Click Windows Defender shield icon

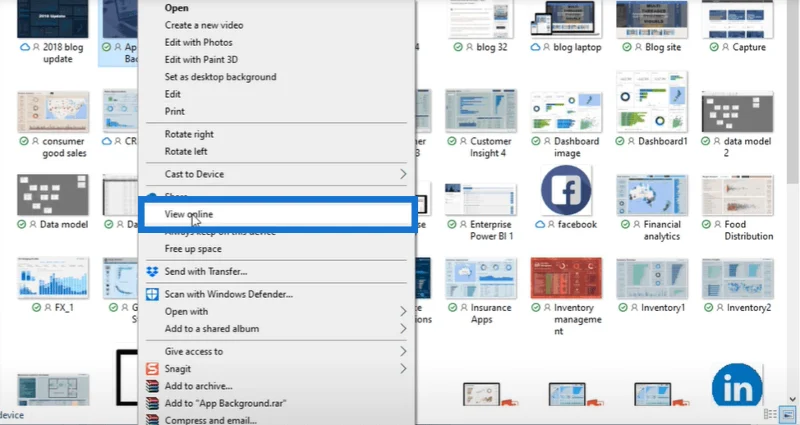[x=152, y=294]
